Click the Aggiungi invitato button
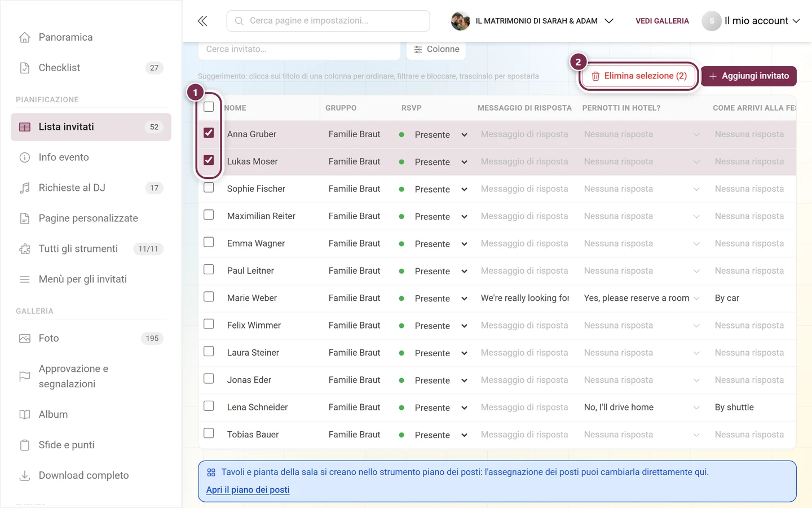This screenshot has height=508, width=812. point(749,76)
